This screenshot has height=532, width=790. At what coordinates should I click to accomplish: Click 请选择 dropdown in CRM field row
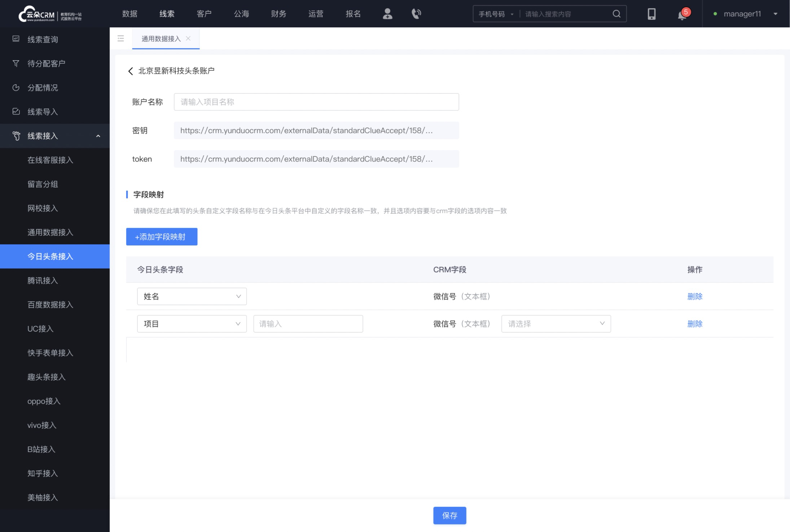click(x=556, y=324)
